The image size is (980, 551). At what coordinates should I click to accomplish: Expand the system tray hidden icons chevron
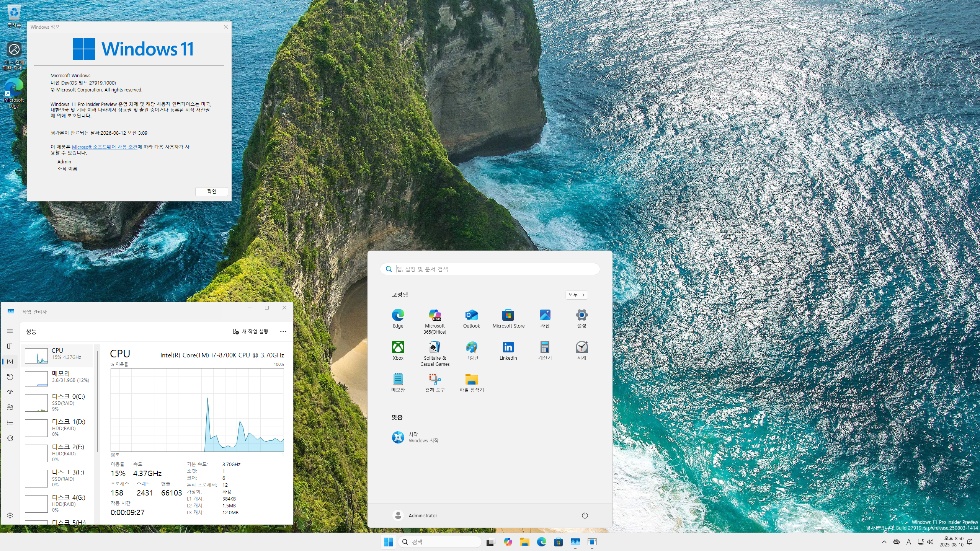(884, 542)
